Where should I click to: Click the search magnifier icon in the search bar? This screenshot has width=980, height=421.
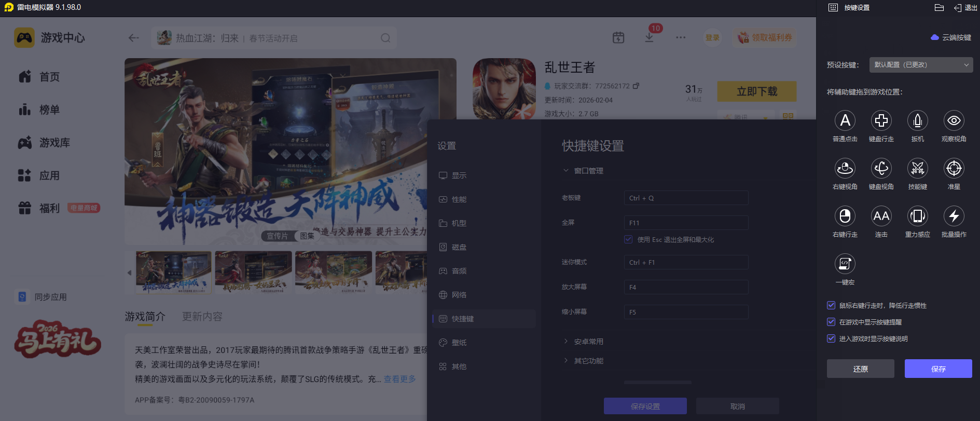coord(385,38)
